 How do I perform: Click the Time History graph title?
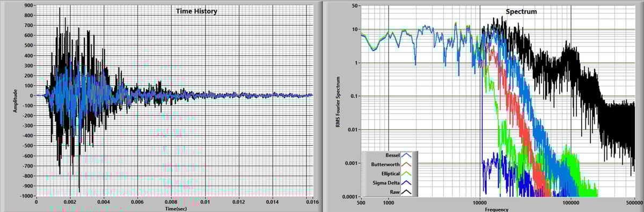196,11
